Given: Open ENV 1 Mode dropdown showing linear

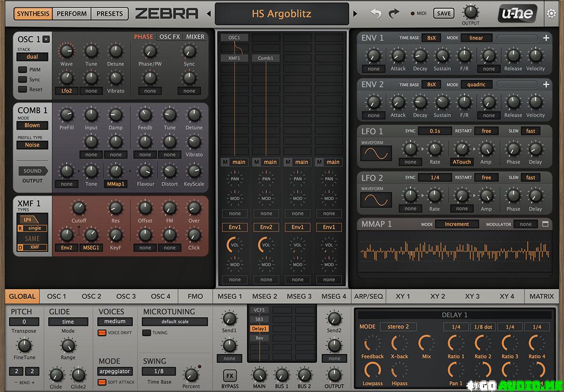Looking at the screenshot, I should point(476,38).
